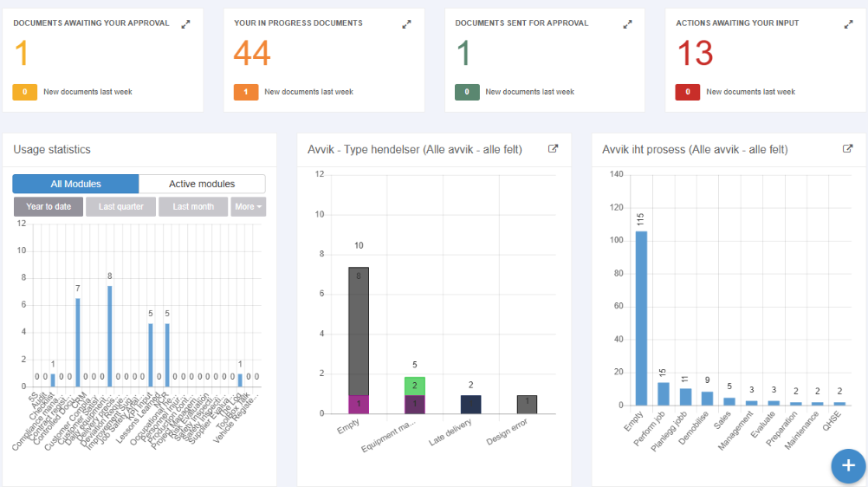Image resolution: width=868 pixels, height=487 pixels.
Task: Click the blue plus floating button
Action: (x=848, y=466)
